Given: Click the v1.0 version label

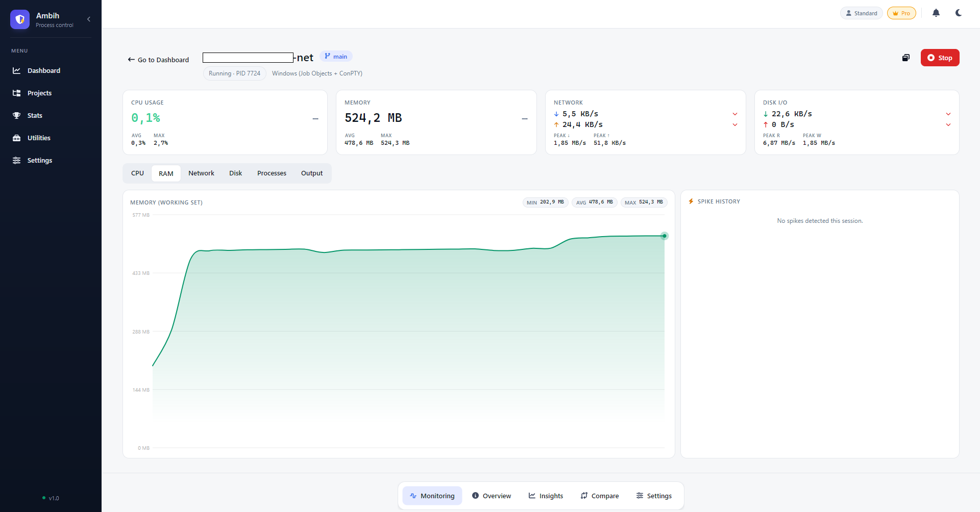Looking at the screenshot, I should [x=54, y=498].
